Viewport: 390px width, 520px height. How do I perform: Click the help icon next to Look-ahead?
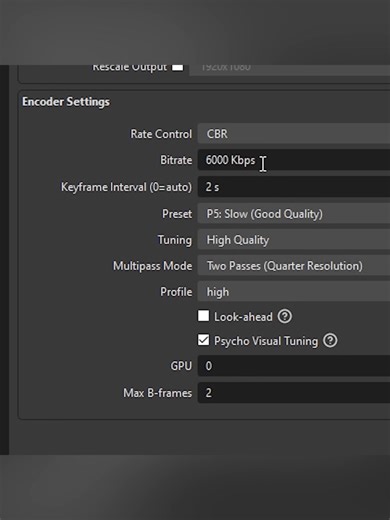pos(285,316)
